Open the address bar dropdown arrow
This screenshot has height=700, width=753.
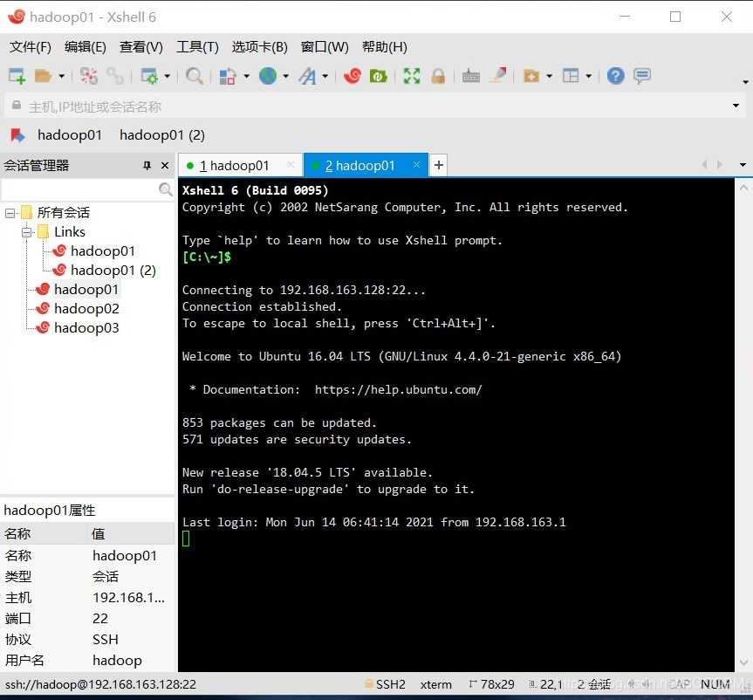736,106
